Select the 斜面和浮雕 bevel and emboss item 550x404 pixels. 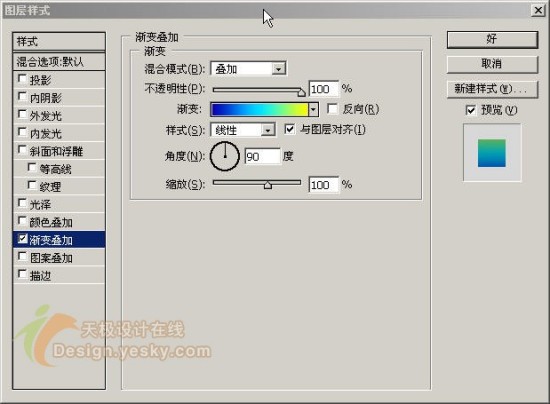click(x=59, y=151)
